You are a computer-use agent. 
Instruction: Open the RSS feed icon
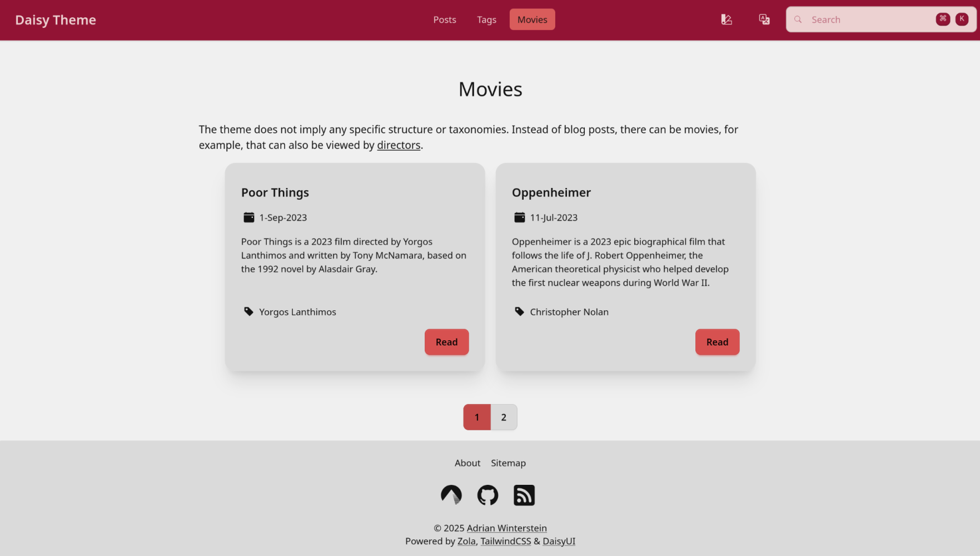[524, 495]
